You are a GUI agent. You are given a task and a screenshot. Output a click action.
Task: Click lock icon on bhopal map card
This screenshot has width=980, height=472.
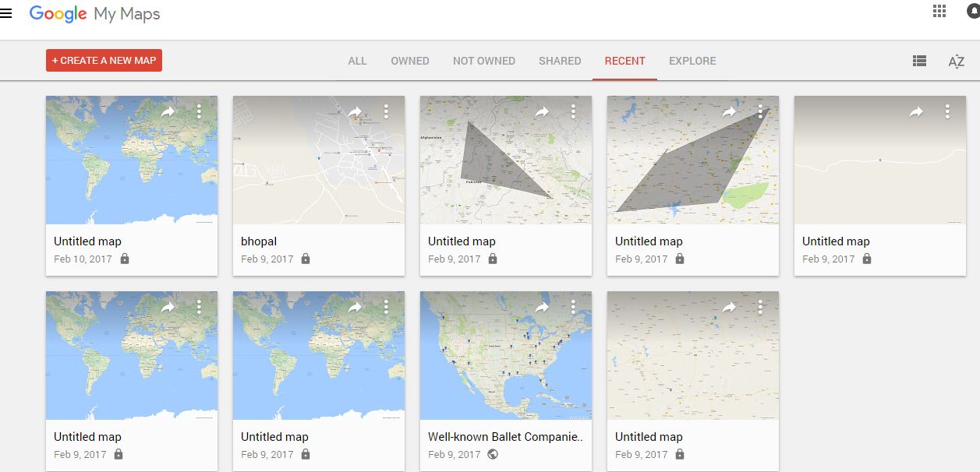306,259
